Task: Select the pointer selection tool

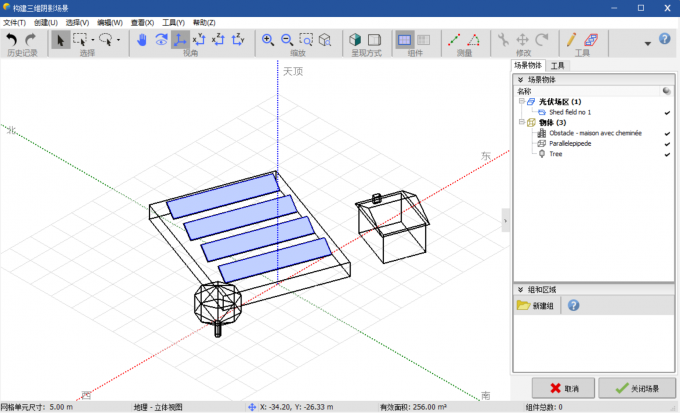Action: (x=61, y=40)
